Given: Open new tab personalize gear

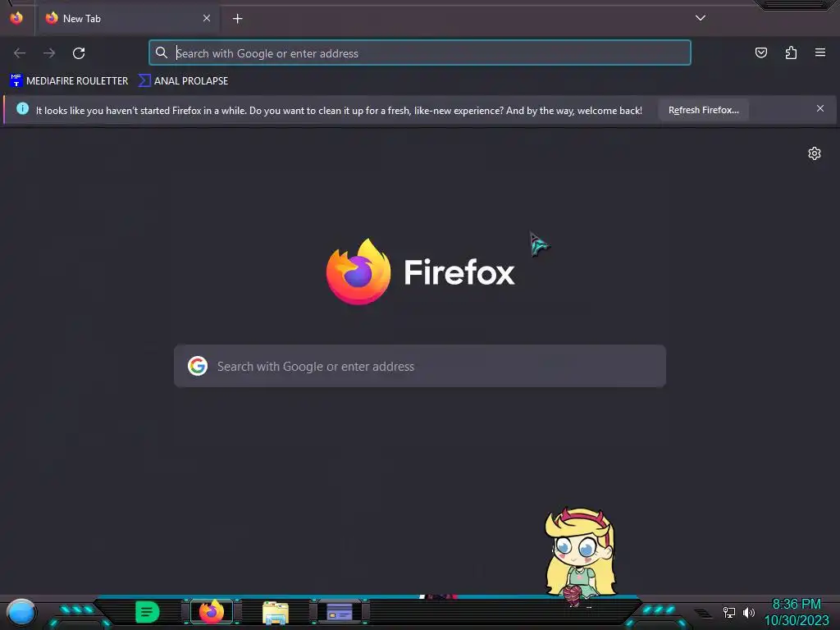Looking at the screenshot, I should pyautogui.click(x=815, y=153).
